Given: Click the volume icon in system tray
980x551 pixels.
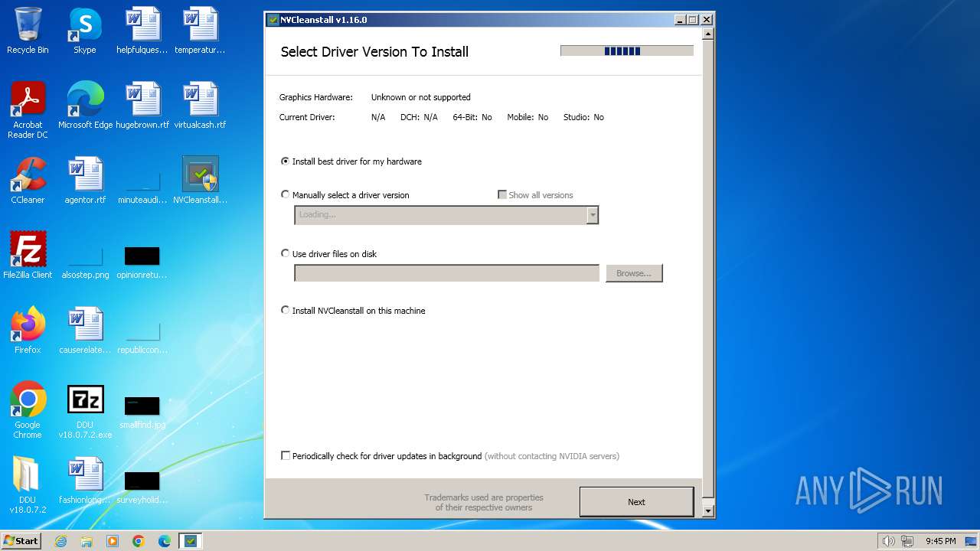Looking at the screenshot, I should coord(888,541).
